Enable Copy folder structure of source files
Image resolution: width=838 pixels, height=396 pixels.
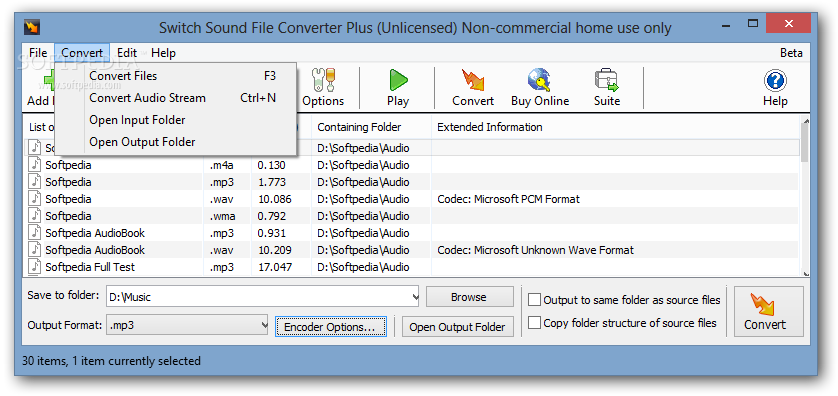(x=534, y=323)
